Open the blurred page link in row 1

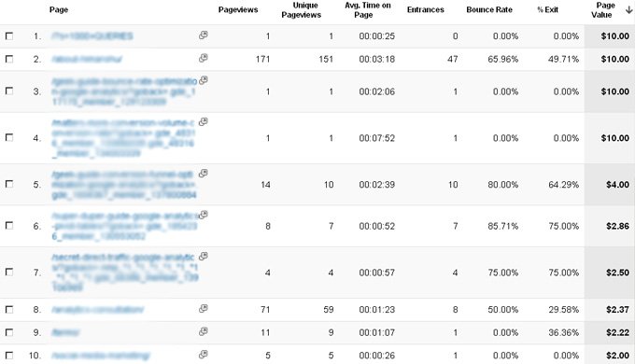pos(92,36)
